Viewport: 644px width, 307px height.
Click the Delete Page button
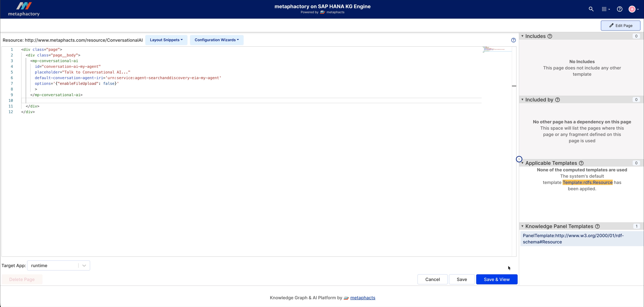[x=22, y=279]
